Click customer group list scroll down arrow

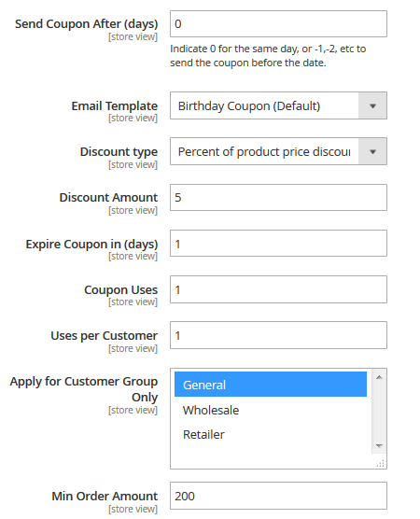(x=379, y=446)
